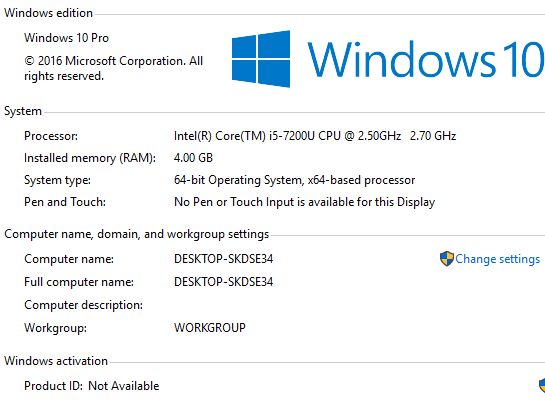Click the Change settings link

(497, 259)
